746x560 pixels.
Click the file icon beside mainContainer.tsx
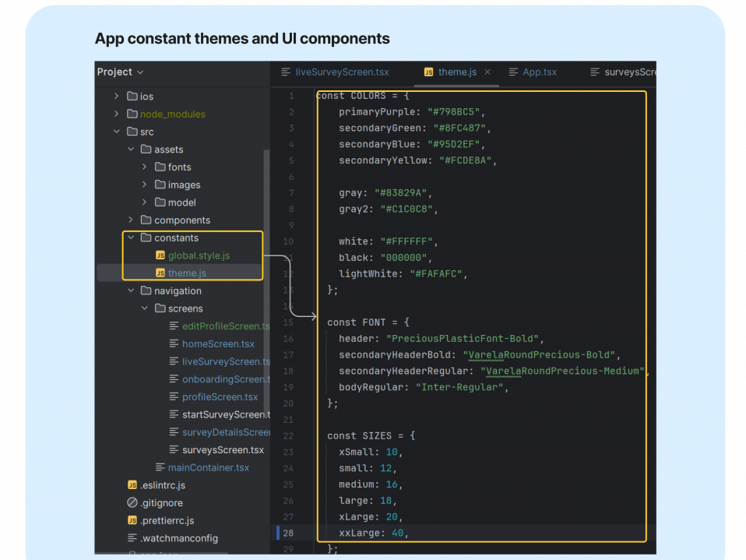coord(160,467)
